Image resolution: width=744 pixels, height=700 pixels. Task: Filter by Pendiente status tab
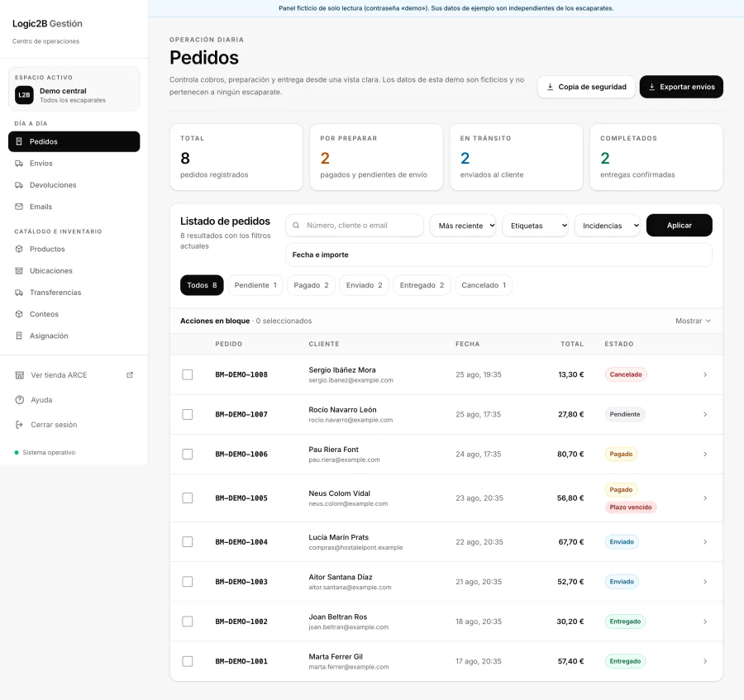(255, 285)
